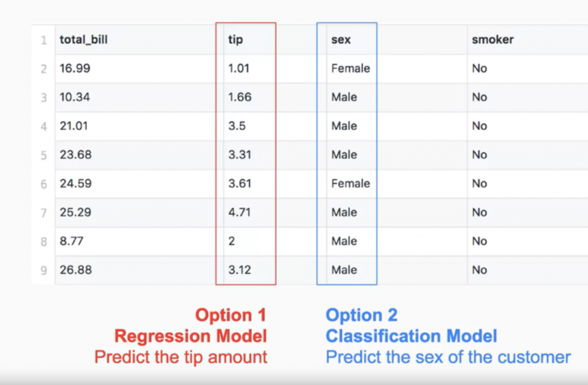The image size is (588, 385).
Task: Select total_bill value 8.77
Action: tap(72, 240)
